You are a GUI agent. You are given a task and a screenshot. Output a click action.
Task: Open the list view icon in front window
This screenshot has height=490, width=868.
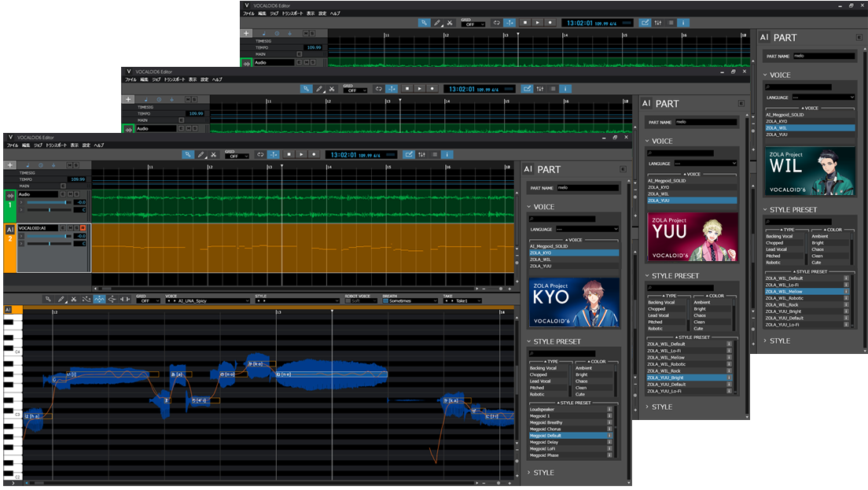[435, 154]
